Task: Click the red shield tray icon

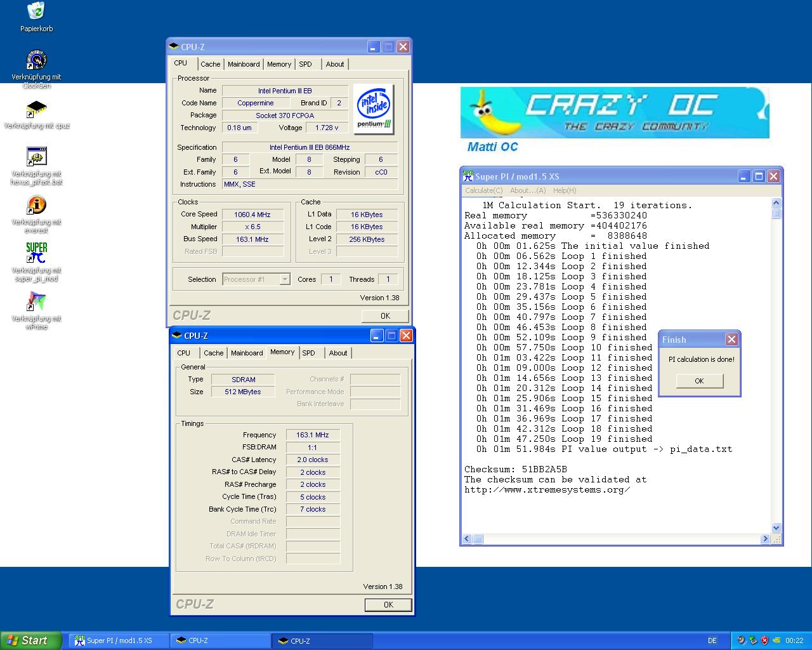Action: (x=764, y=640)
